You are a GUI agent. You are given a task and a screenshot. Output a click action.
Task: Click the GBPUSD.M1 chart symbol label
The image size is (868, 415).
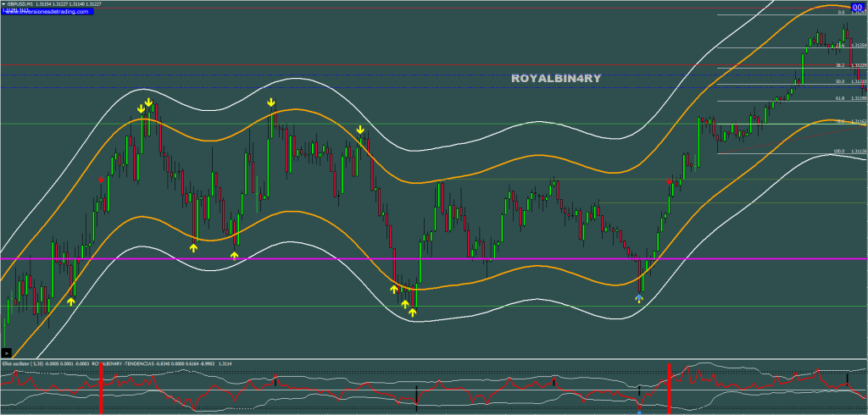pyautogui.click(x=22, y=4)
